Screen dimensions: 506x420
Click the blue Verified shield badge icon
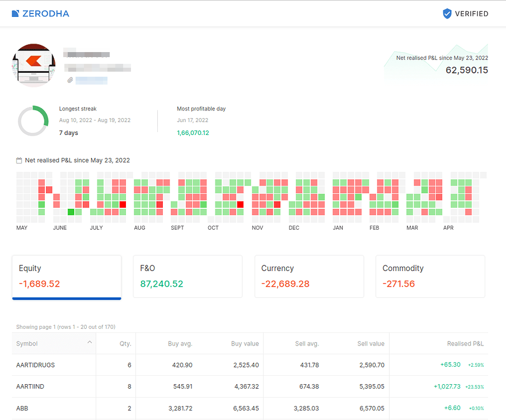click(447, 13)
